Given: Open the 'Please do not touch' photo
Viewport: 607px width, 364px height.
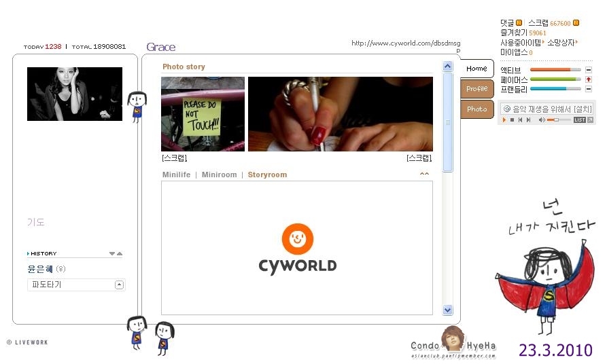Looking at the screenshot, I should [203, 113].
